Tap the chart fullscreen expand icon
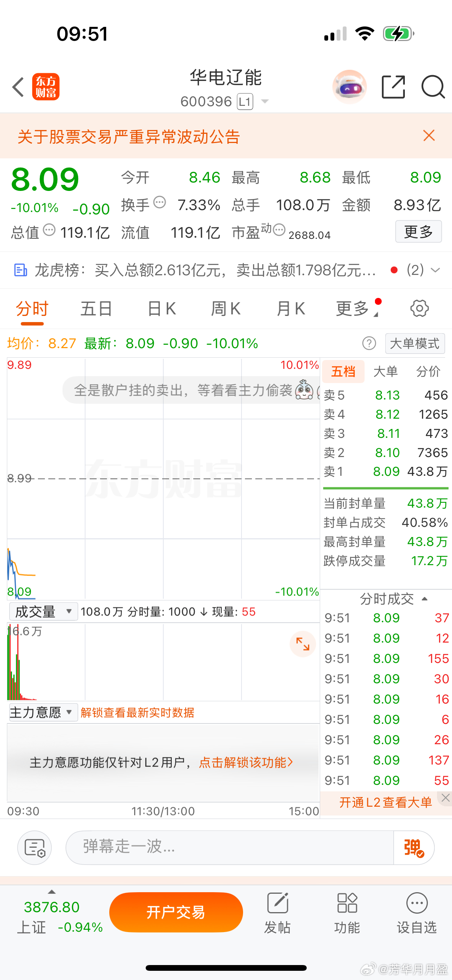Image resolution: width=452 pixels, height=980 pixels. pyautogui.click(x=302, y=644)
